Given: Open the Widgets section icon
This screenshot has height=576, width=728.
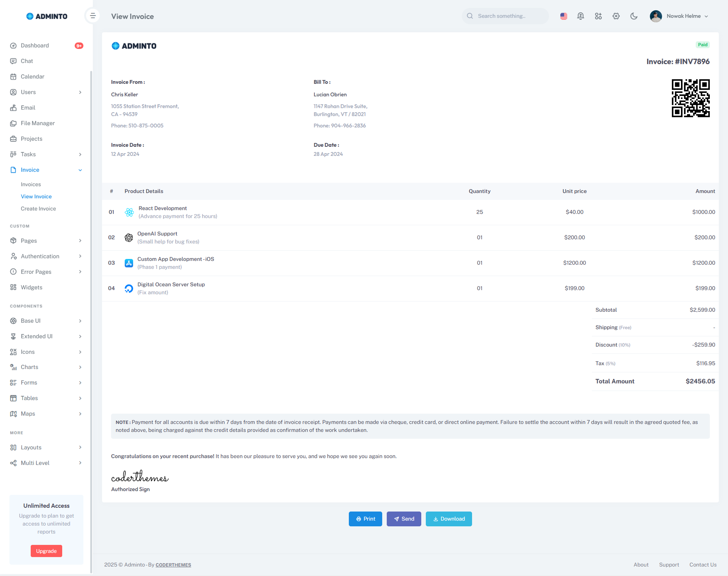Looking at the screenshot, I should (14, 287).
